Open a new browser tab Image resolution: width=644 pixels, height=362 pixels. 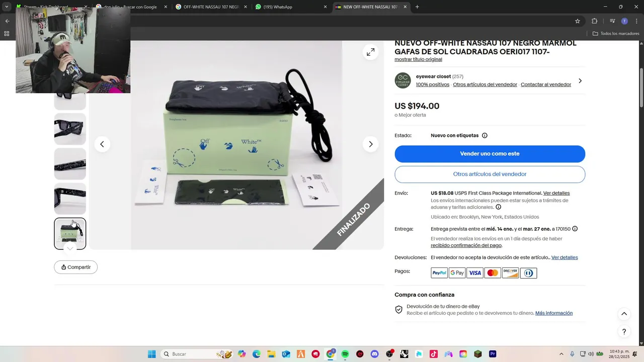tap(417, 7)
